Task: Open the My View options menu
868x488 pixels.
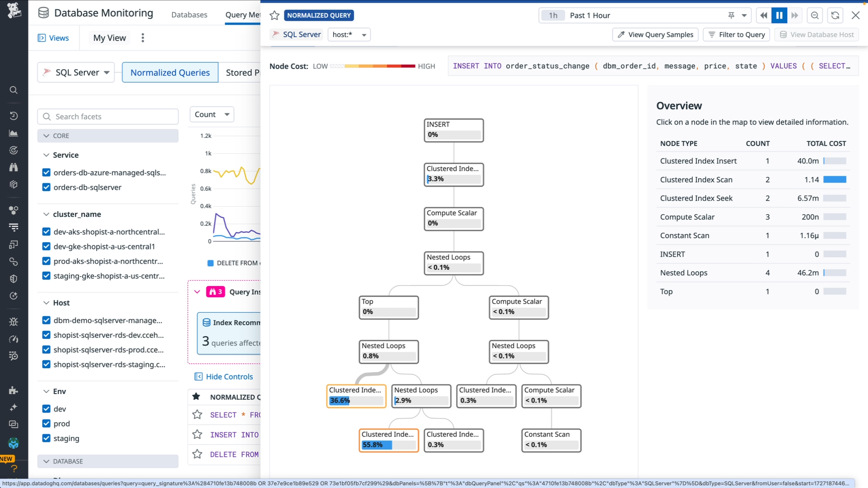Action: [x=143, y=38]
